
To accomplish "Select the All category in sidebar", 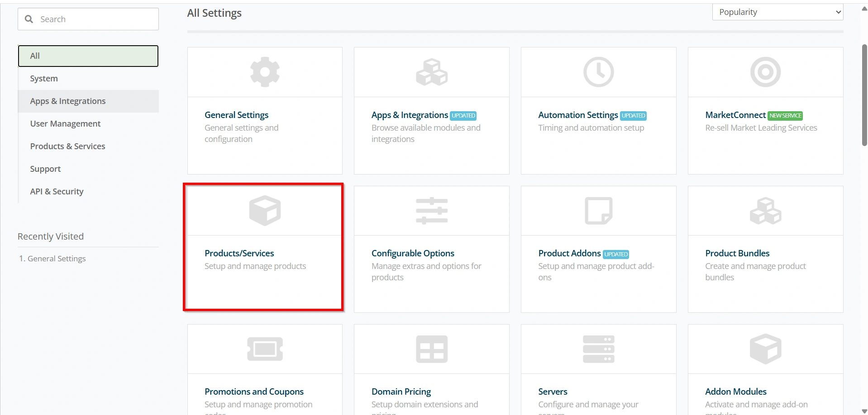I will pyautogui.click(x=88, y=56).
